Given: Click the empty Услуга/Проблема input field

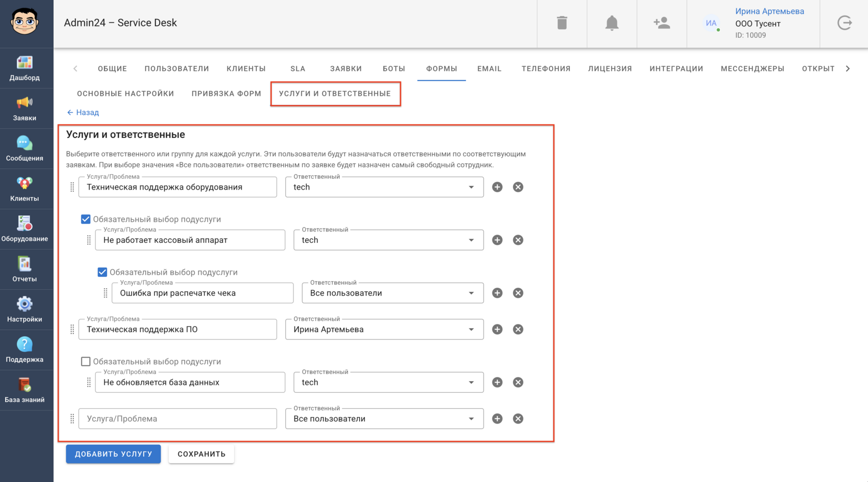Looking at the screenshot, I should pyautogui.click(x=178, y=418).
